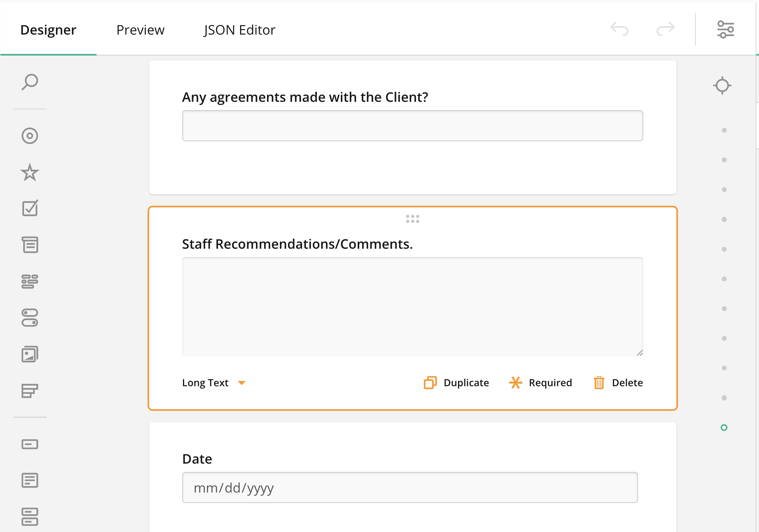Open the Long Text type dropdown

(213, 382)
